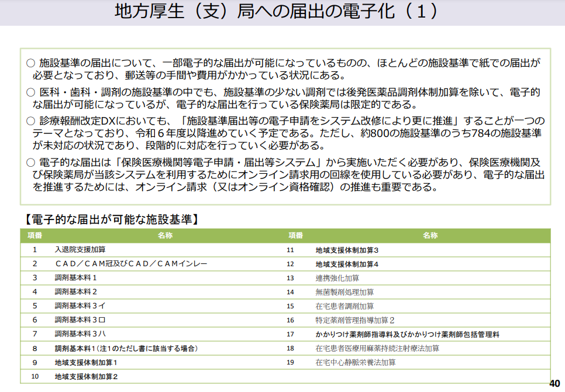Click the heading 【電子的な届出が可能な施設基準】
The image size is (565, 392).
click(111, 219)
